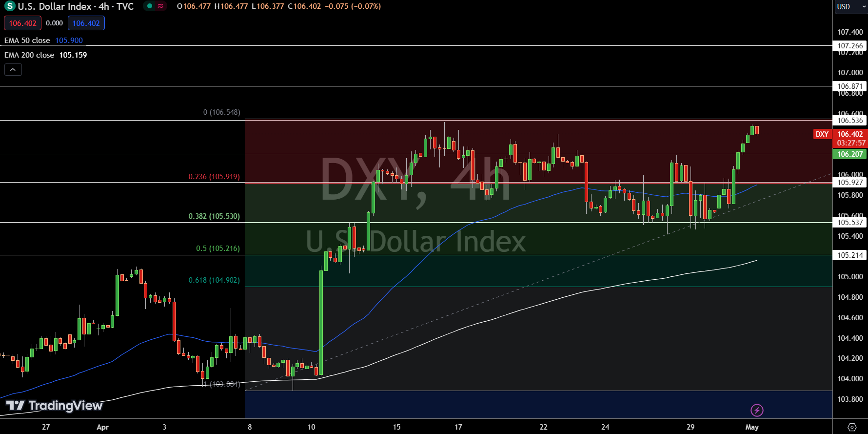Click the TradingView logo
Viewport: 868px width, 434px height.
(54, 406)
